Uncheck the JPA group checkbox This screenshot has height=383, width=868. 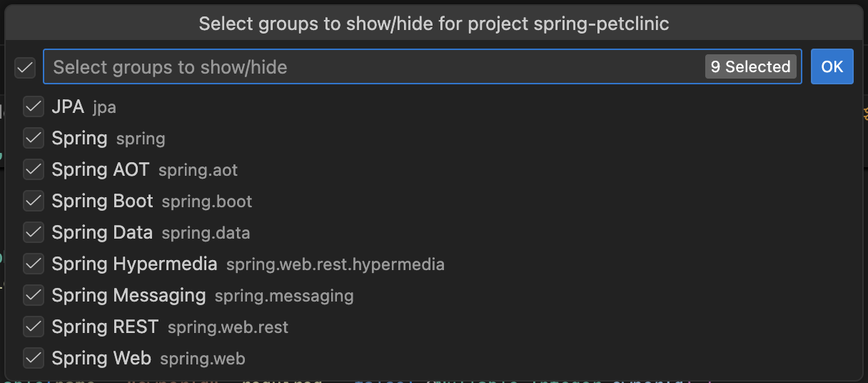point(34,107)
